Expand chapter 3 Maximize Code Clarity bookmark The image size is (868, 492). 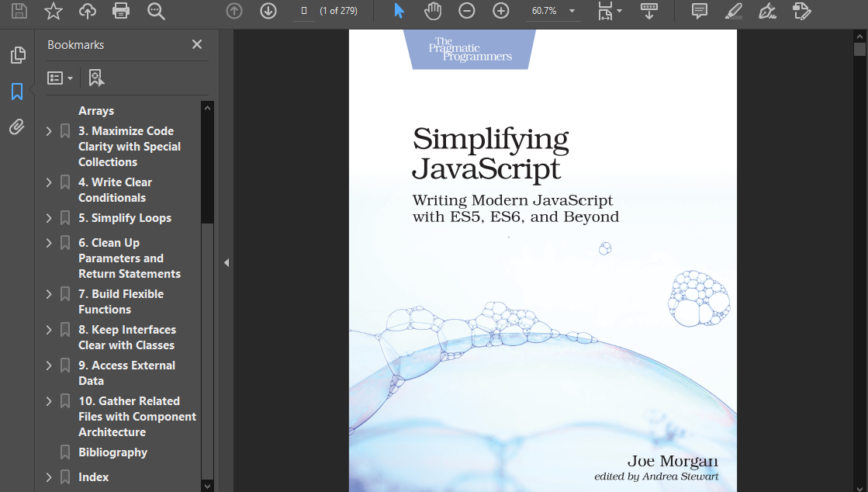point(49,131)
